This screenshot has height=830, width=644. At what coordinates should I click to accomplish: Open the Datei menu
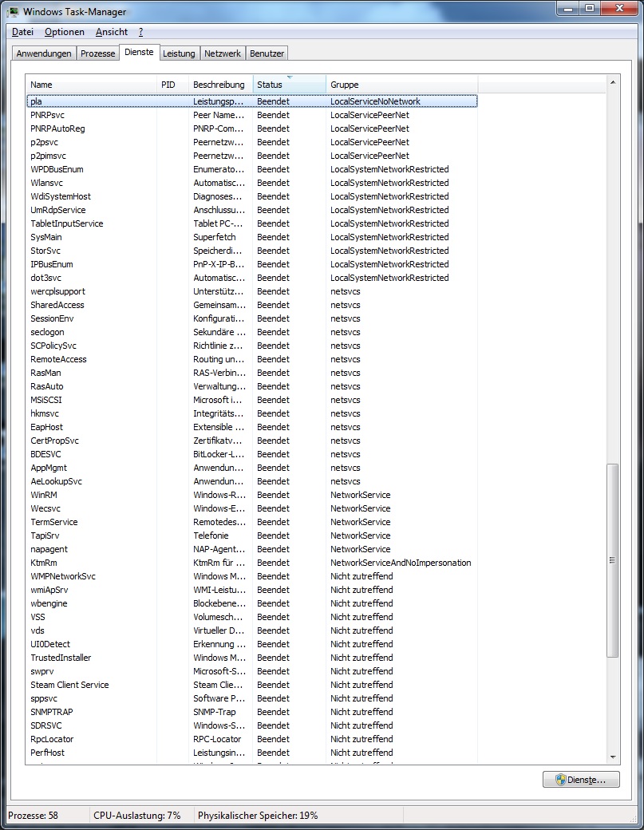click(23, 32)
